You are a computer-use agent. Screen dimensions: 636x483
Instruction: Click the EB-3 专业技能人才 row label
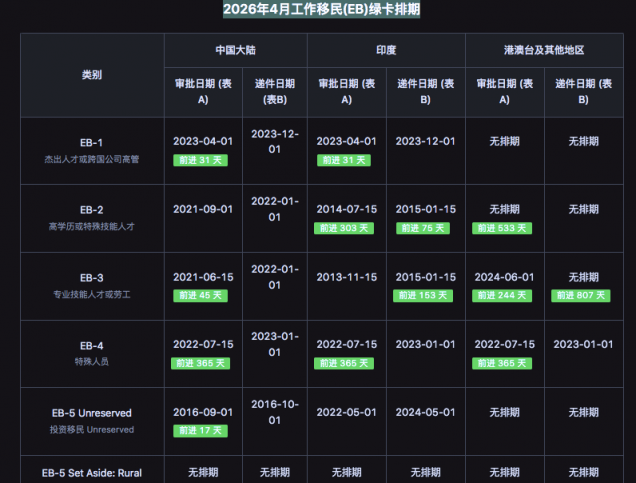pos(91,286)
